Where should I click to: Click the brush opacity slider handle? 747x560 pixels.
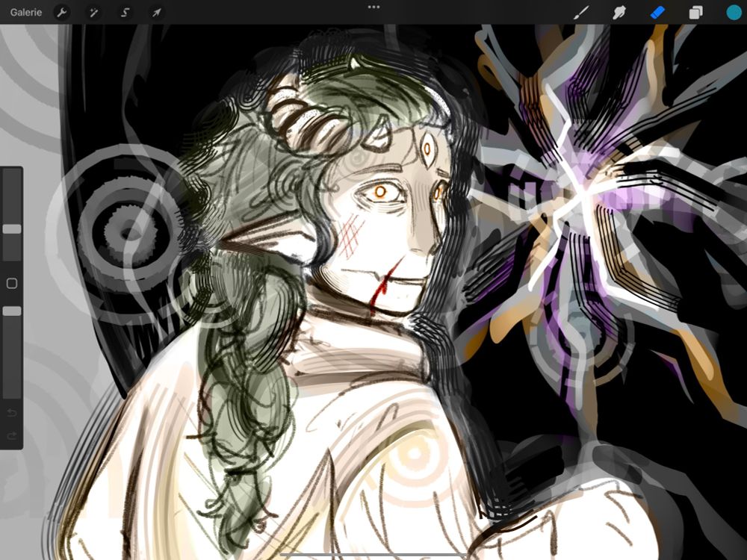12,311
